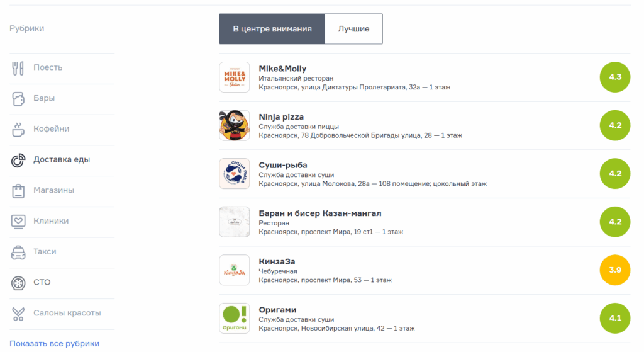Select the wheel СТО icon

point(18,283)
